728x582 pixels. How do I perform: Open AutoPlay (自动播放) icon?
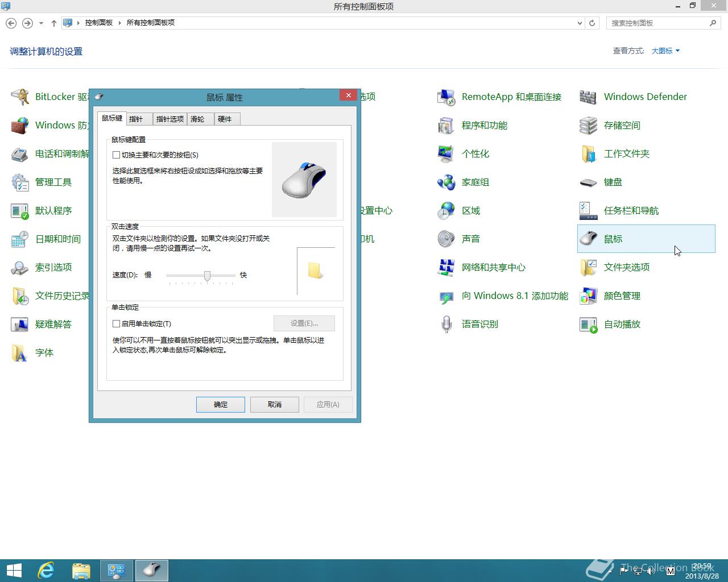pos(589,324)
